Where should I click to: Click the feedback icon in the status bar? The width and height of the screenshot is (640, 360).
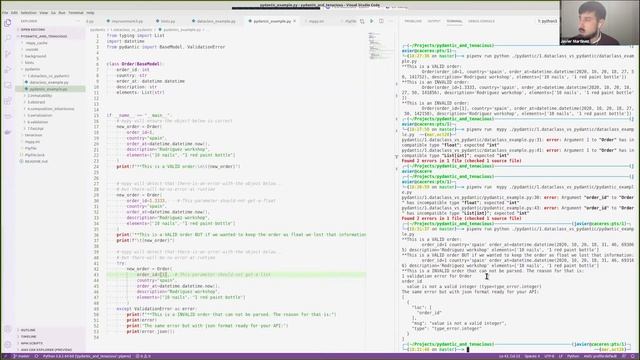tap(624, 356)
